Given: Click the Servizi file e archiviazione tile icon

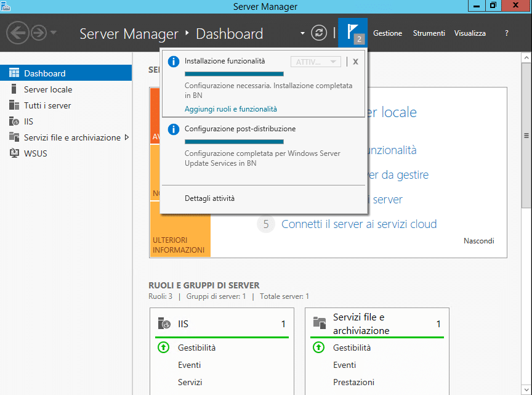Looking at the screenshot, I should click(x=320, y=323).
